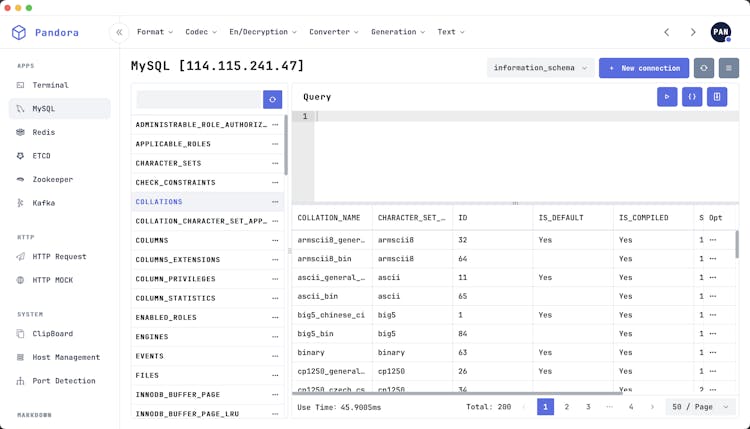Open the En/Decryption menu
Viewport: 750px width, 429px height.
tap(262, 32)
